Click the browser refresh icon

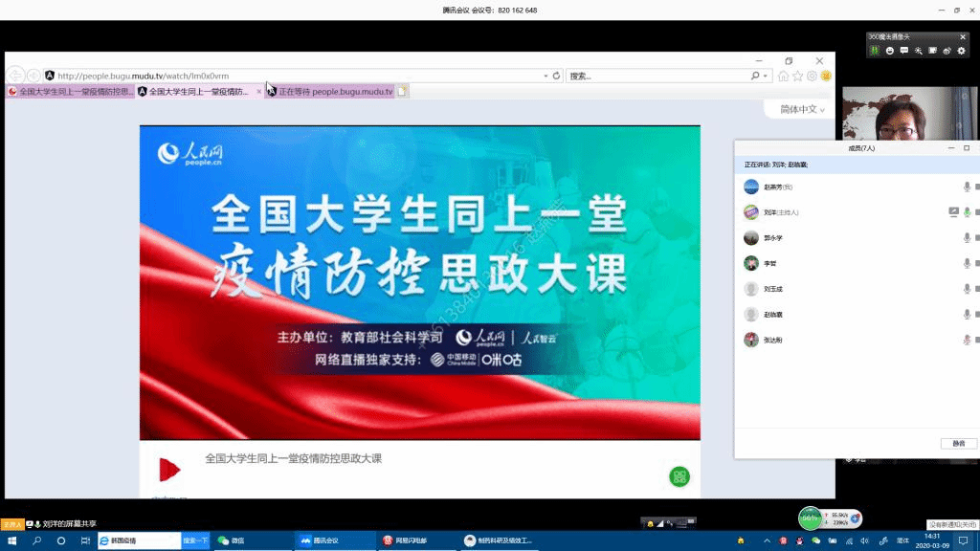[557, 76]
